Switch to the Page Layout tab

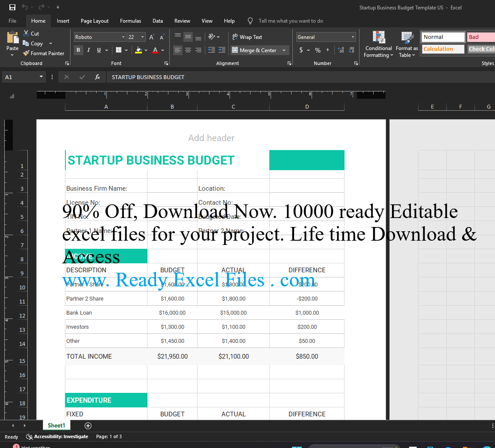(x=94, y=21)
